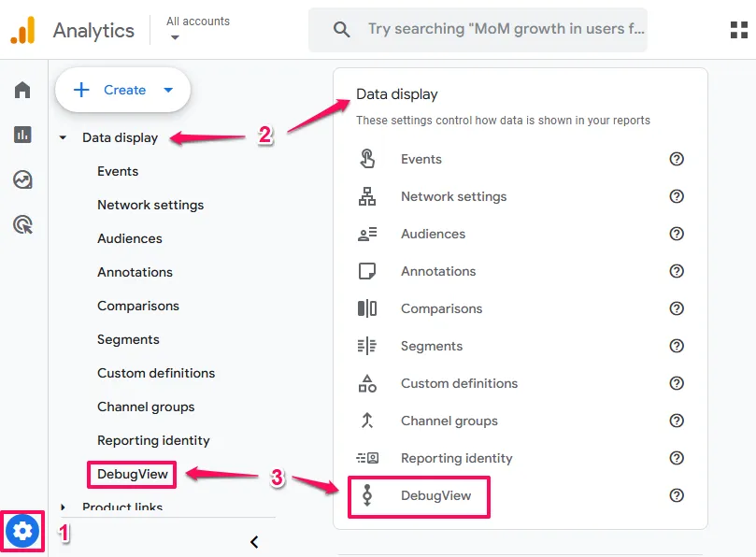Expand the Product links section
756x557 pixels.
click(63, 507)
